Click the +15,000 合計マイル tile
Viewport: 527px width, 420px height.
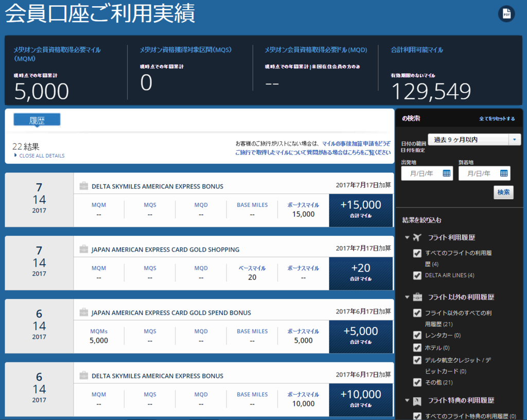(x=361, y=210)
